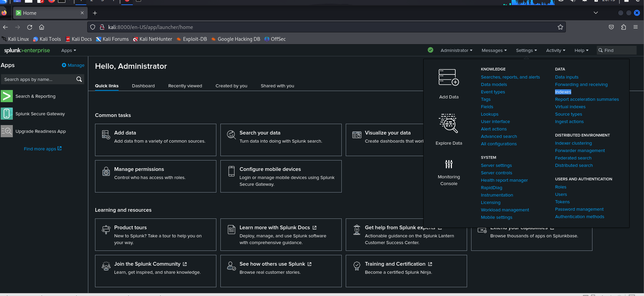
Task: Open the Search your data card
Action: click(x=281, y=140)
